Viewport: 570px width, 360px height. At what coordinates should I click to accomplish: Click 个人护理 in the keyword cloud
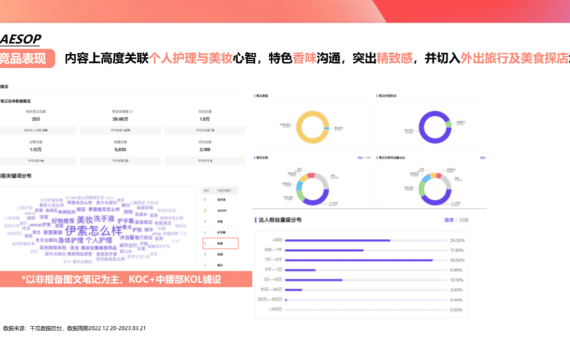99,240
